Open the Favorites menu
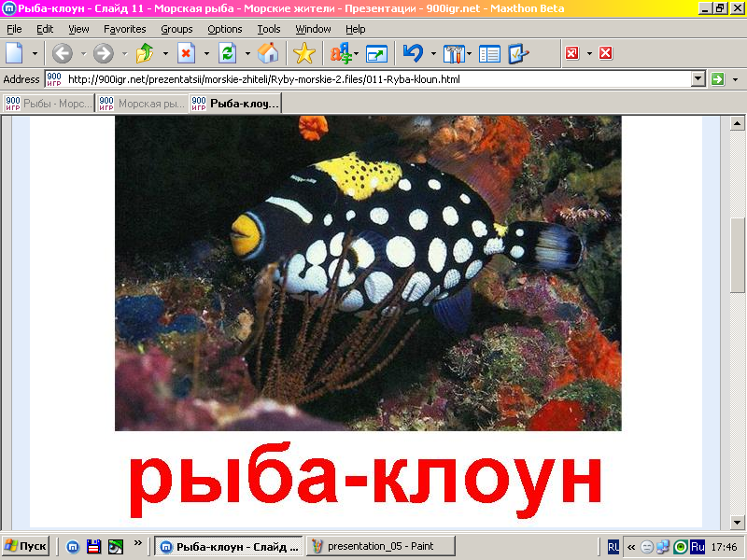 click(x=124, y=29)
